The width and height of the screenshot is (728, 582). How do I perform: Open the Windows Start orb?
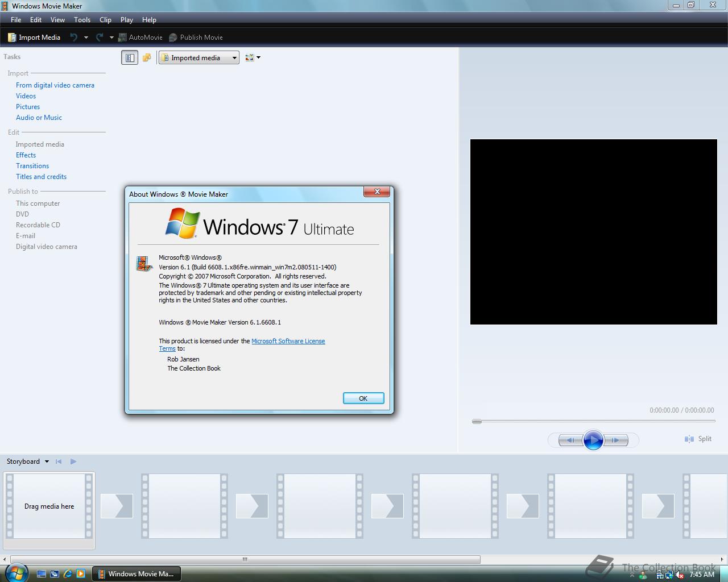click(x=16, y=573)
